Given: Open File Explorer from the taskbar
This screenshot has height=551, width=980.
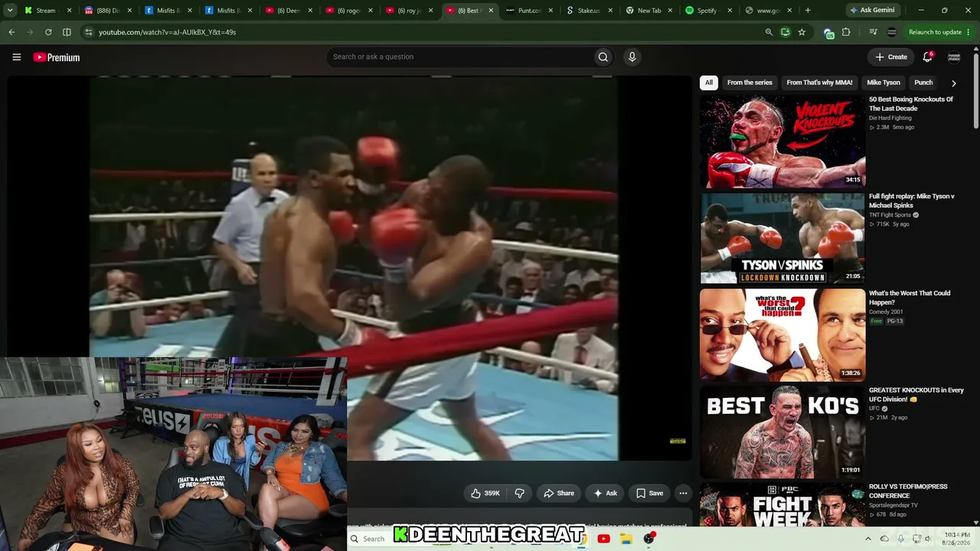Looking at the screenshot, I should click(x=626, y=539).
